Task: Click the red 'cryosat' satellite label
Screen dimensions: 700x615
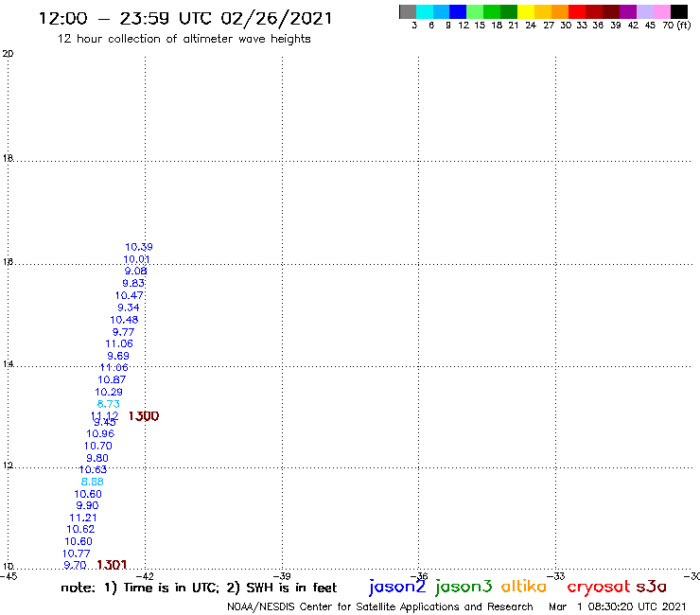Action: [599, 587]
